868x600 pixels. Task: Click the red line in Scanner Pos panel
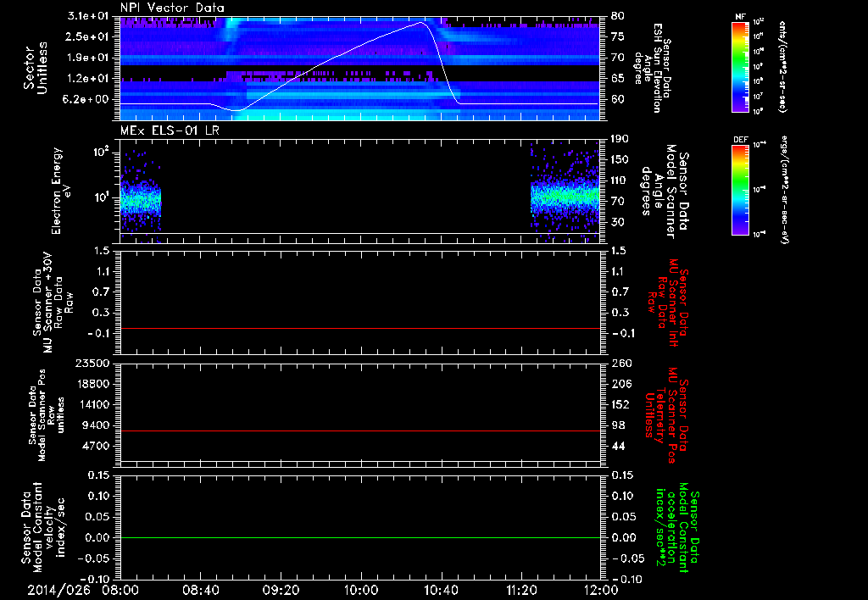point(360,431)
